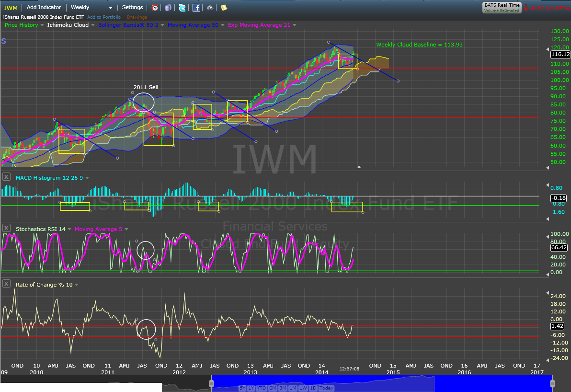Click the Ichimoku Cloud indicator label

(68, 25)
